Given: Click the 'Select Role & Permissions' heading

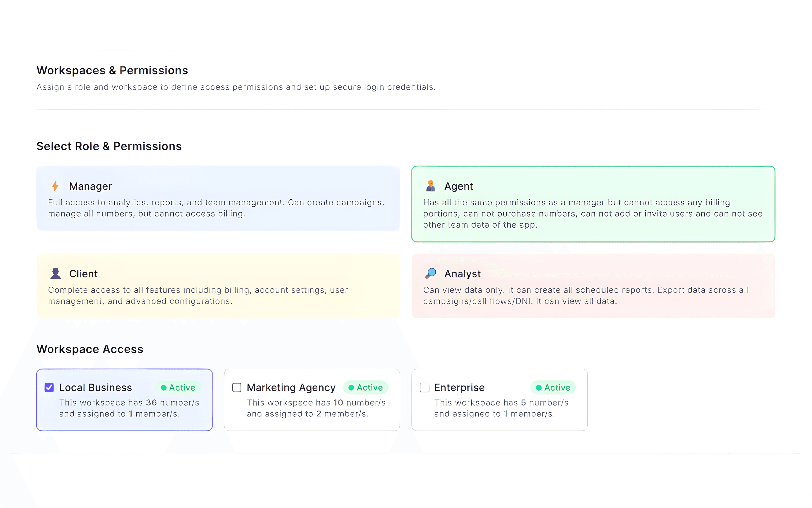Looking at the screenshot, I should (109, 146).
